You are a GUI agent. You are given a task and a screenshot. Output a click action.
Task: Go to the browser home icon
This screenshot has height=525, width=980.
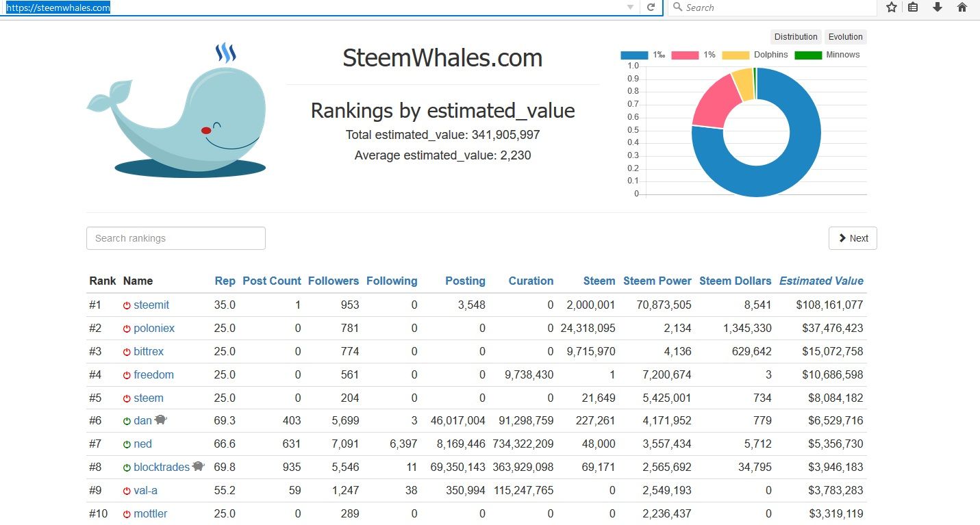tap(962, 8)
